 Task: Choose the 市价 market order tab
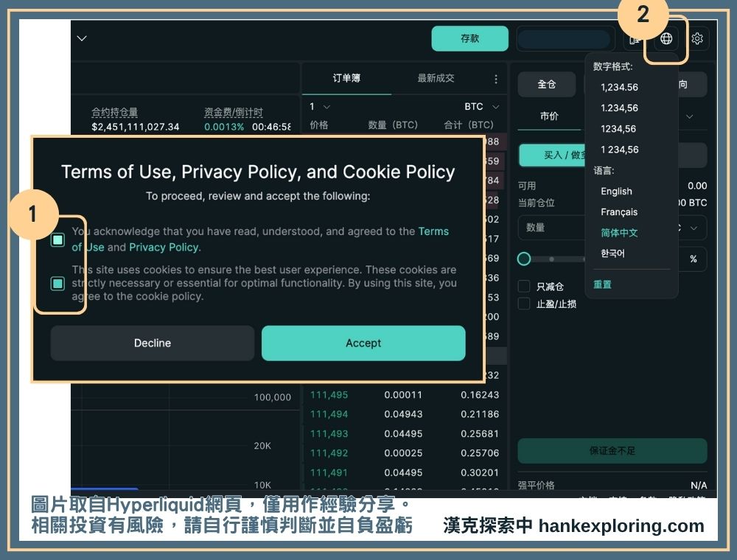point(549,116)
